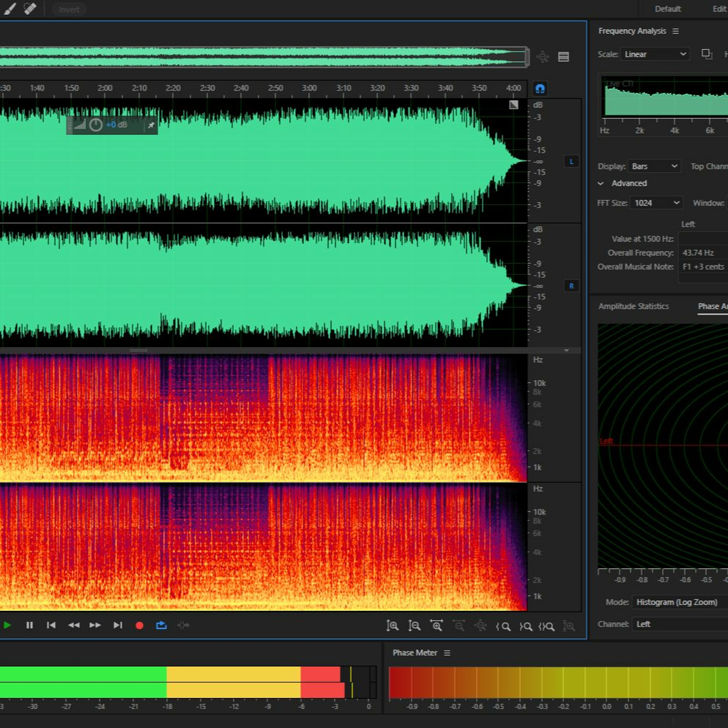
Task: Click the dimmed Zoom to Time icon
Action: 569,626
